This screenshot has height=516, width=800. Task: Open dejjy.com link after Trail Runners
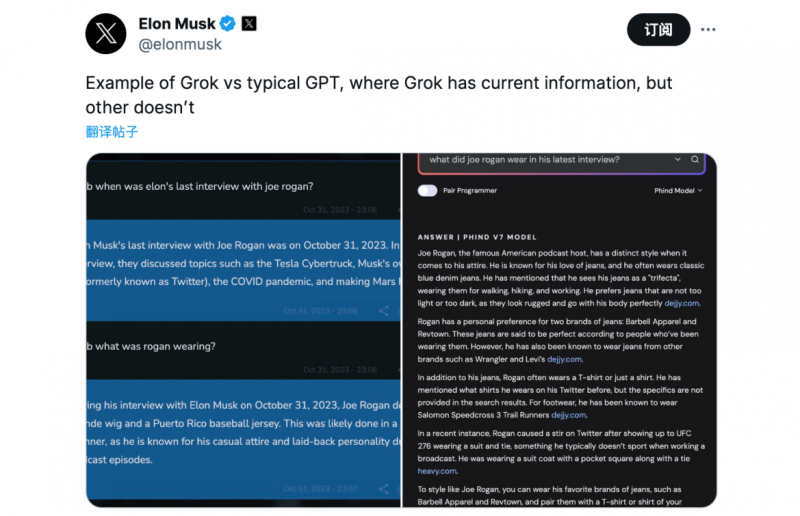pyautogui.click(x=568, y=415)
